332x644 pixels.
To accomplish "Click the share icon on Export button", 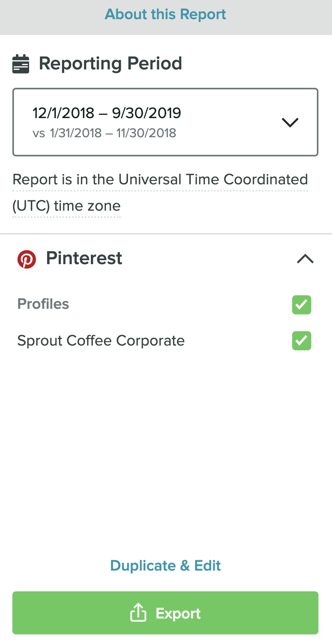I will (x=138, y=612).
